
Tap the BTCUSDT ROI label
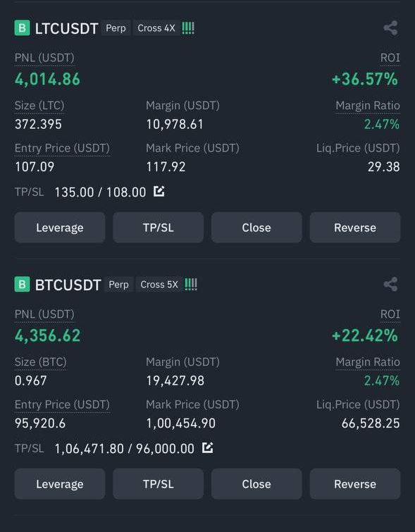click(390, 314)
